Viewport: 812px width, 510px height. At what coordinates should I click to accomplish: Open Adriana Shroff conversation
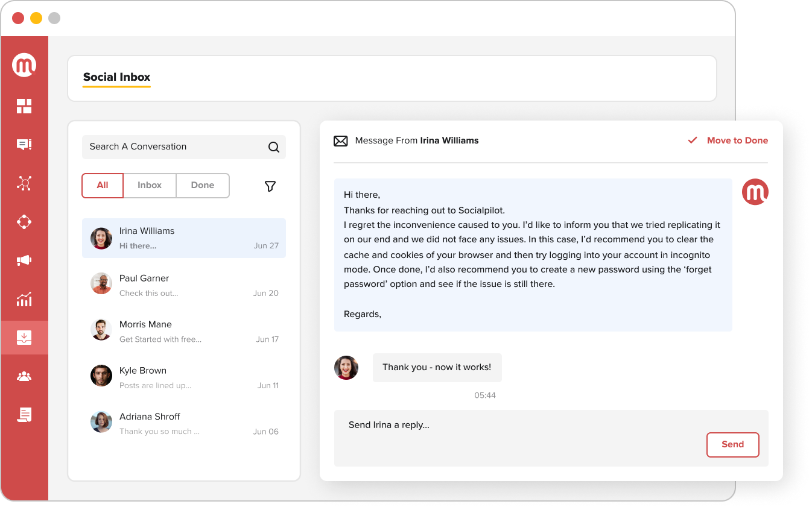184,423
